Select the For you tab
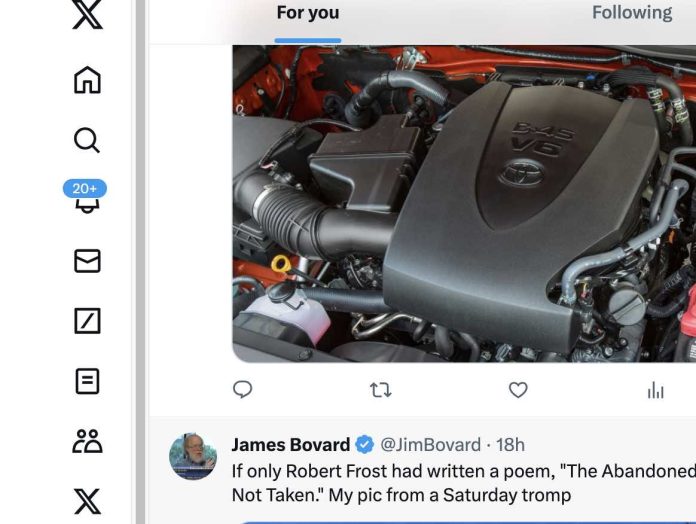Image resolution: width=696 pixels, height=524 pixels. click(308, 12)
